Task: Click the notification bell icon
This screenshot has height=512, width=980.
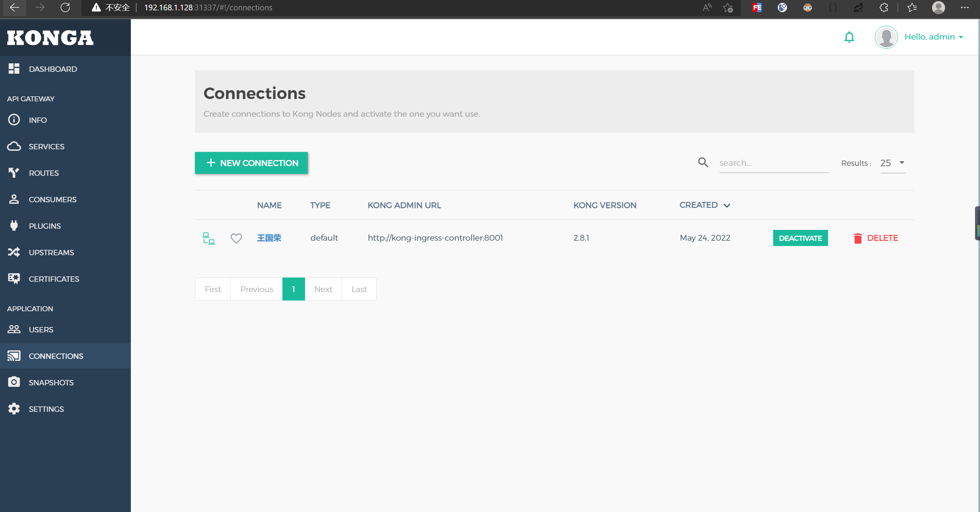Action: [x=849, y=37]
